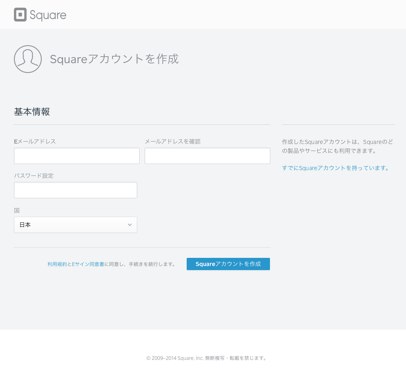Click the user avatar icon beside the heading

point(28,59)
